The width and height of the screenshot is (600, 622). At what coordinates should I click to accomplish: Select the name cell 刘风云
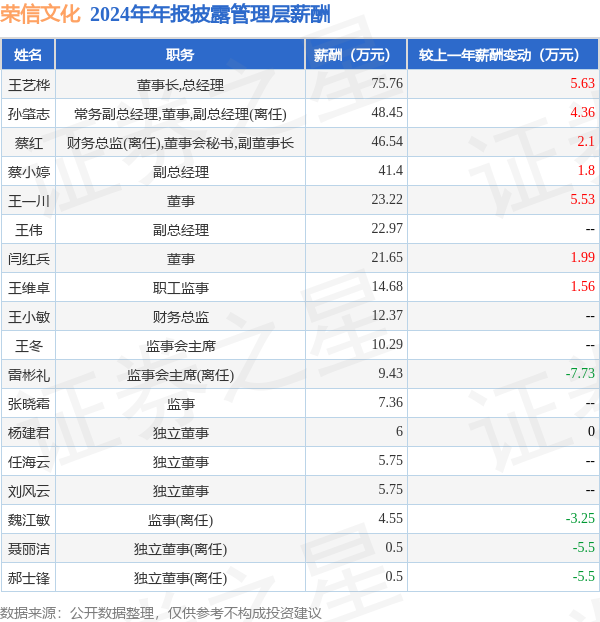pos(29,490)
